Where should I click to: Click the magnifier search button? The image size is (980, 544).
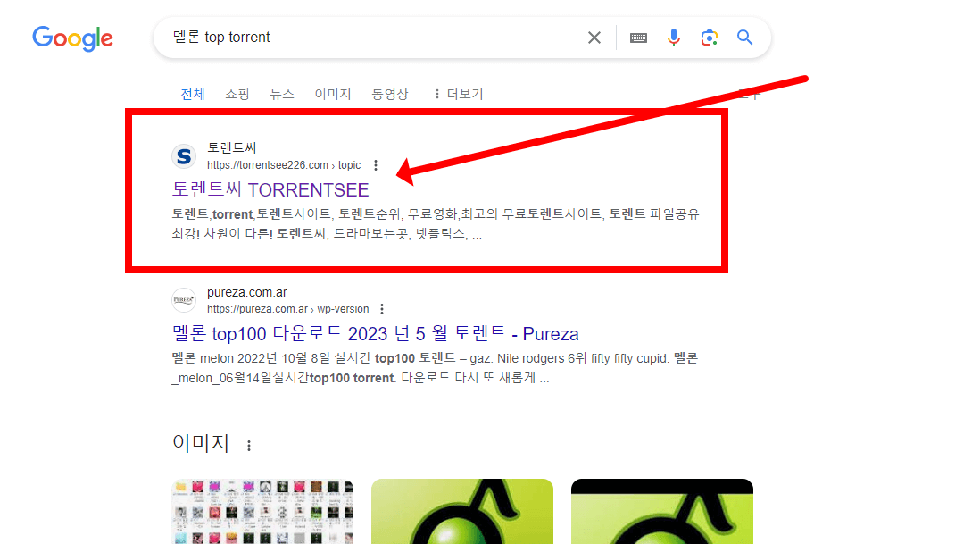[x=744, y=38]
